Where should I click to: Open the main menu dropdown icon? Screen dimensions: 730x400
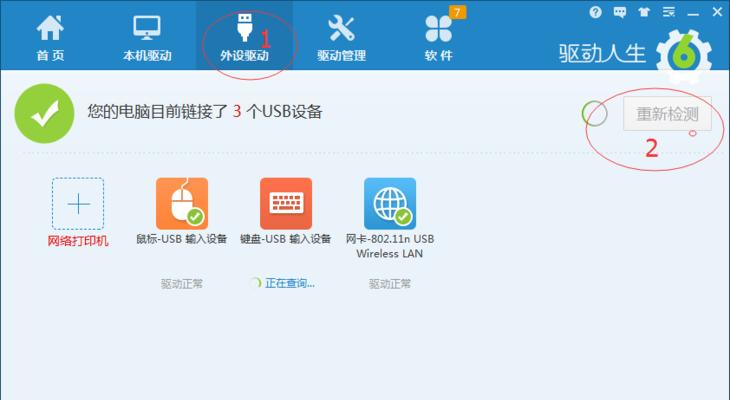click(x=669, y=12)
